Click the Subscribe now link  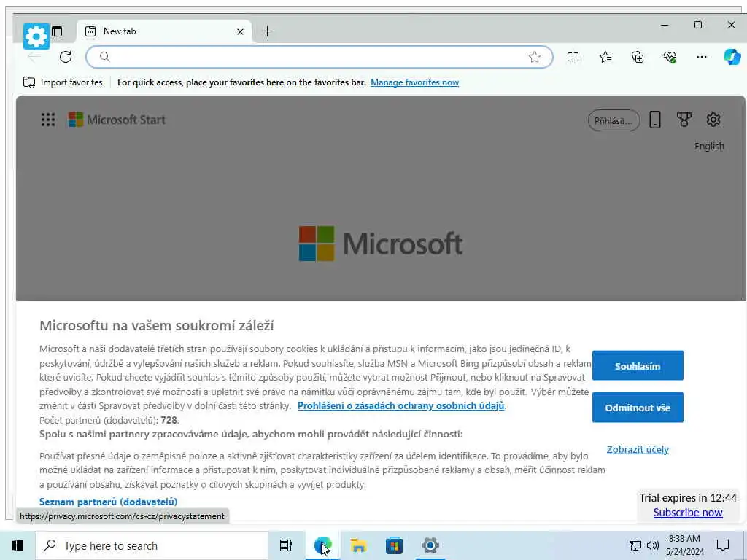point(687,513)
